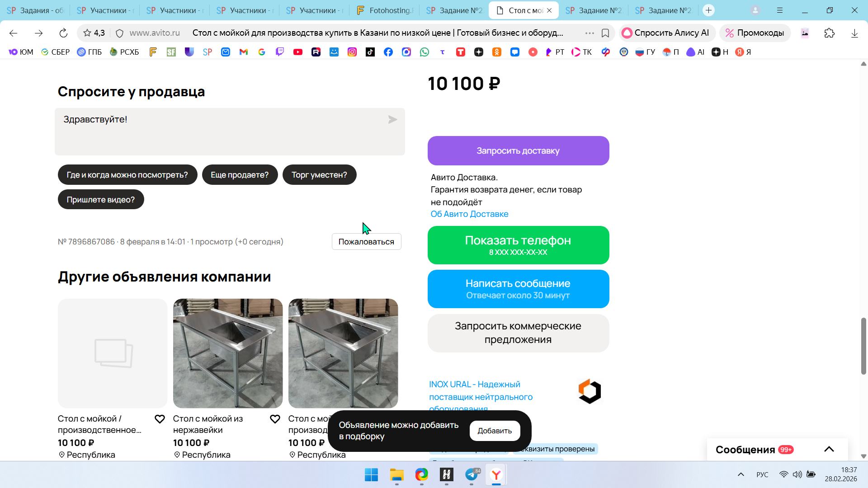Image resolution: width=868 pixels, height=488 pixels.
Task: Open downloads arrow icon in toolbar
Action: coord(854,33)
